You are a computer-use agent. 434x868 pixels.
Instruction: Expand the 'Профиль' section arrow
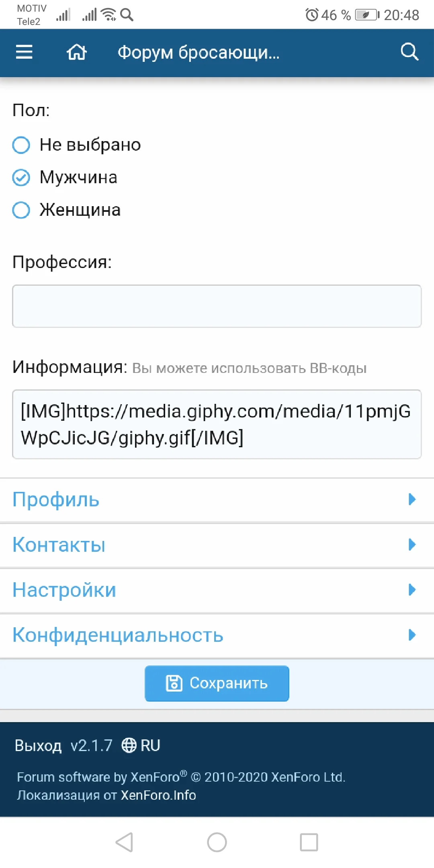[411, 499]
